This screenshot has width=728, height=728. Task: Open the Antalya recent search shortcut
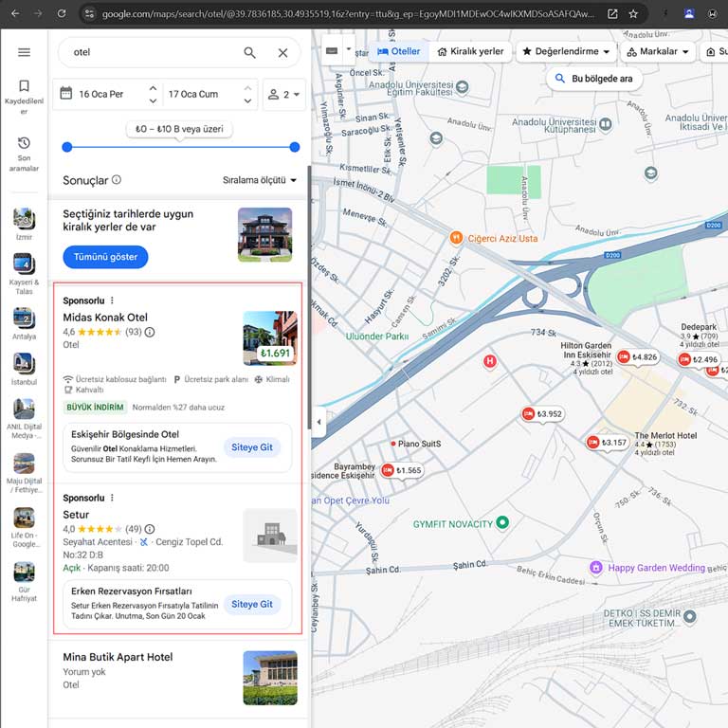pyautogui.click(x=24, y=323)
